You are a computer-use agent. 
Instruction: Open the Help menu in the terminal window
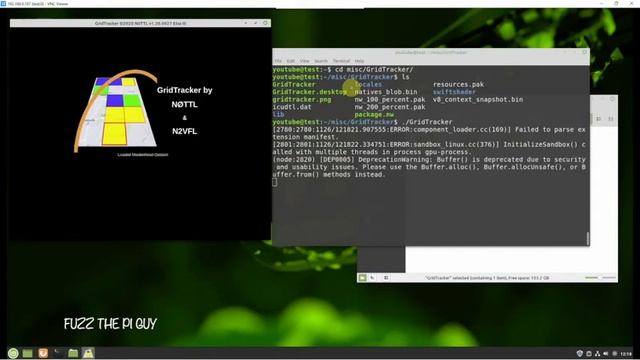click(359, 61)
